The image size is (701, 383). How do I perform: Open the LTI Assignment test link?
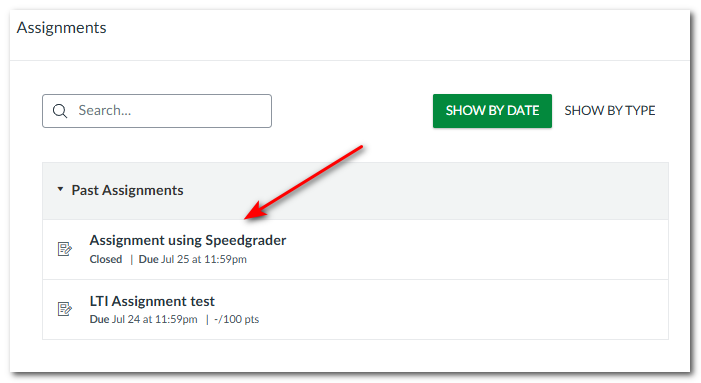[152, 301]
